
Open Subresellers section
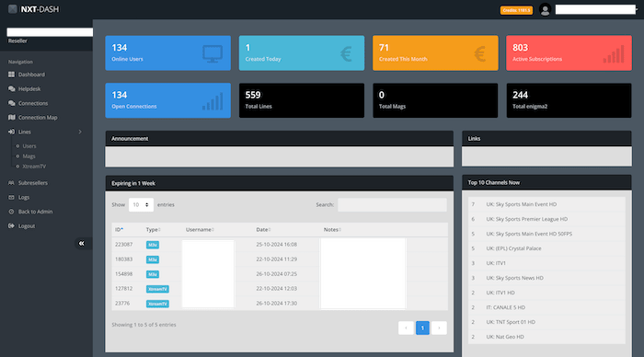[x=33, y=183]
